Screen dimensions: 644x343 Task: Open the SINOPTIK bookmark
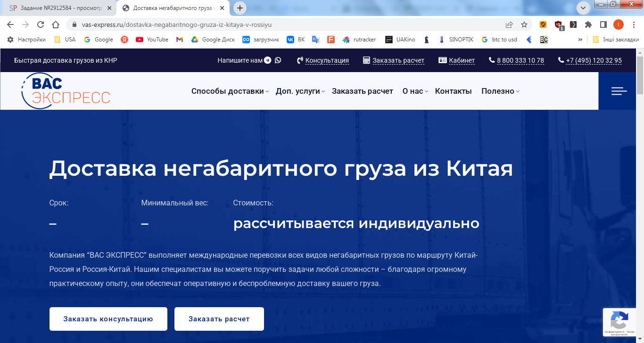[x=456, y=40]
